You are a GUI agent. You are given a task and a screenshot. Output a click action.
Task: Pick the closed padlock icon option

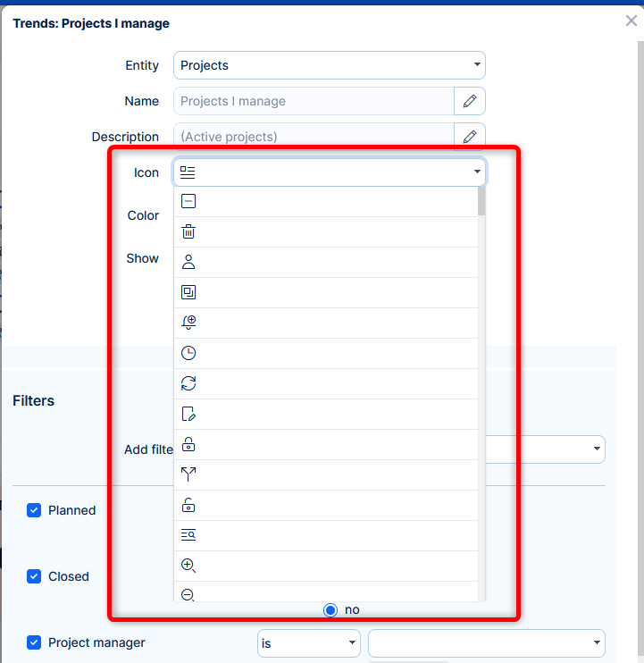(x=188, y=445)
